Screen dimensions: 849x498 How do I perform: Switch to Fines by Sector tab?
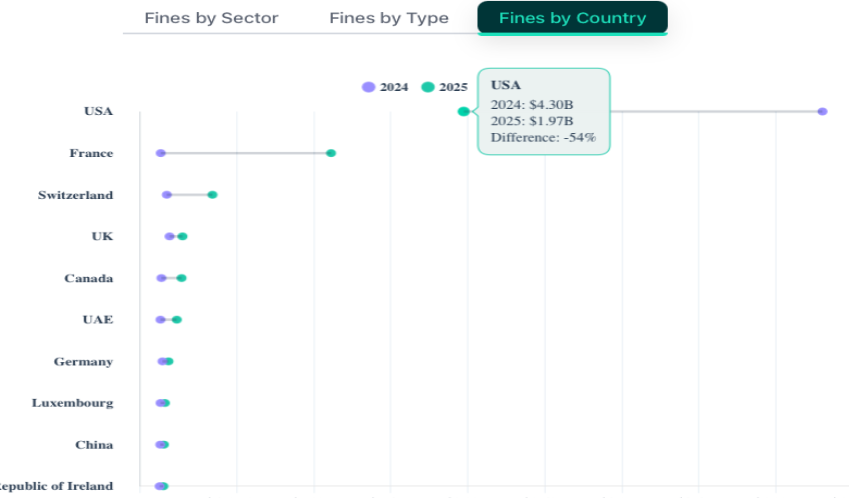(x=211, y=18)
